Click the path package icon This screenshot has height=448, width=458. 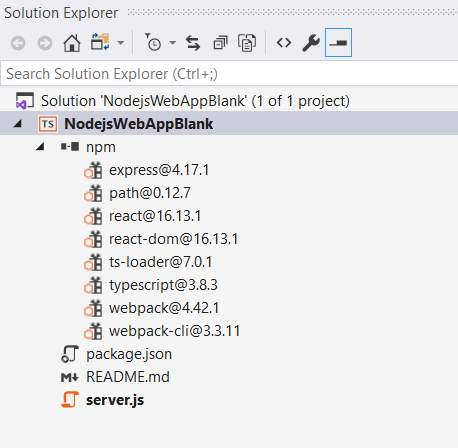tap(93, 193)
